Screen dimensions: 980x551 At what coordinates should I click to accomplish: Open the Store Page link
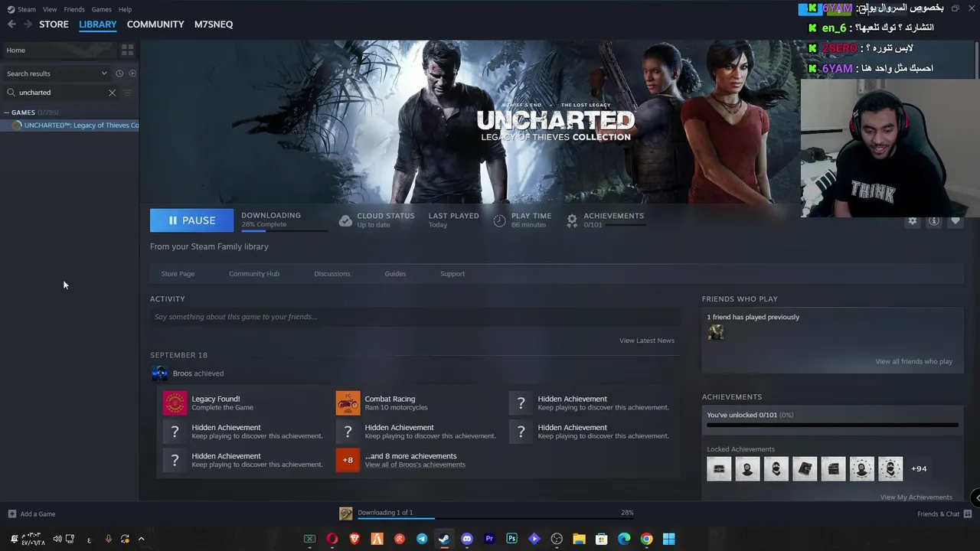point(178,273)
